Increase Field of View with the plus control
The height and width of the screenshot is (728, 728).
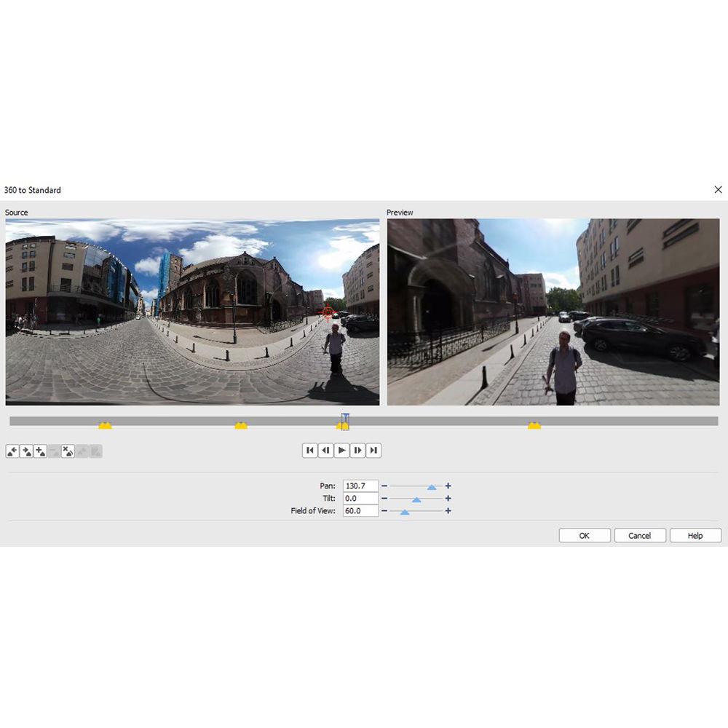[448, 511]
